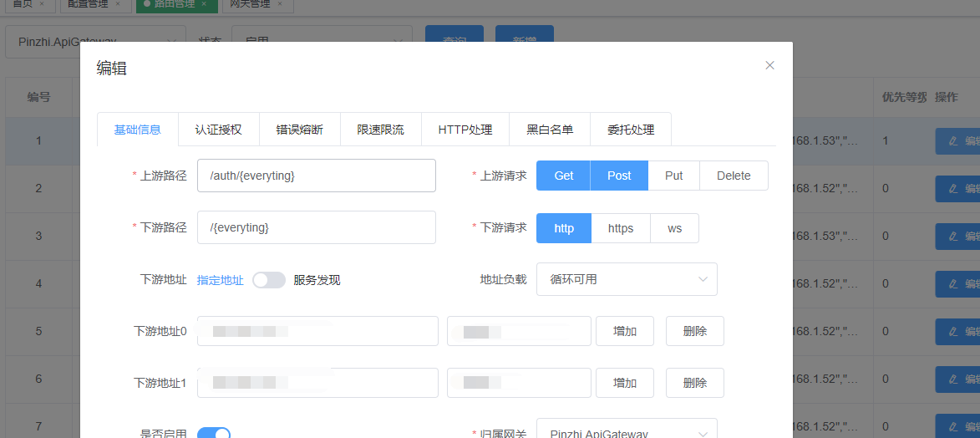Click the edit pencil button in row 3
Screen dimensions: 980x438
tap(957, 236)
